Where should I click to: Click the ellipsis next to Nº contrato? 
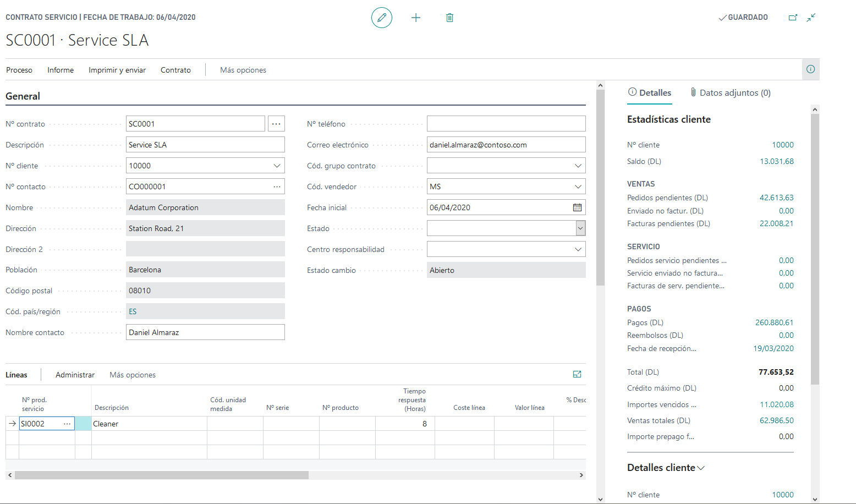tap(276, 123)
